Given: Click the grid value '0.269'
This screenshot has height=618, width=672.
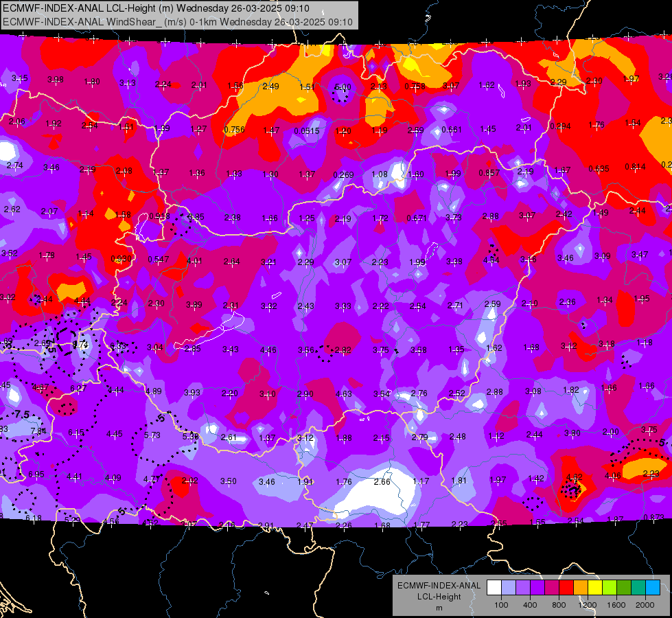Looking at the screenshot, I should click(344, 174).
